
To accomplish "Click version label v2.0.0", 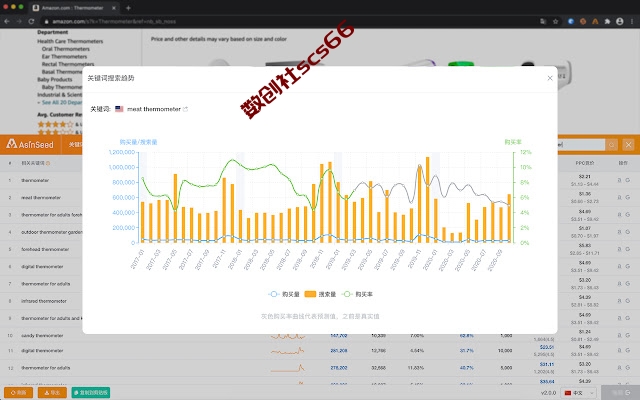I will click(x=548, y=393).
